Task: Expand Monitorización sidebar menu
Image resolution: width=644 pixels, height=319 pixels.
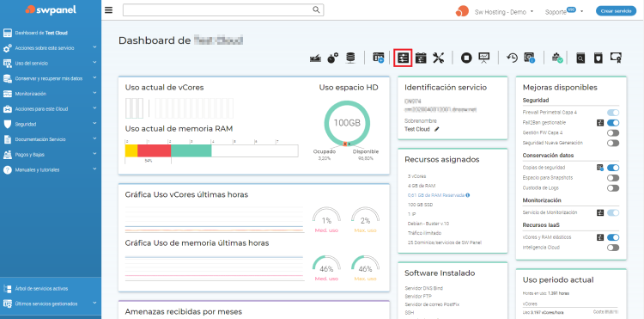Action: (51, 94)
